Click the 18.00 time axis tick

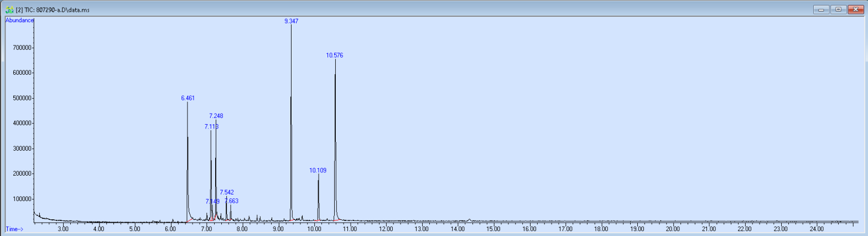point(601,229)
